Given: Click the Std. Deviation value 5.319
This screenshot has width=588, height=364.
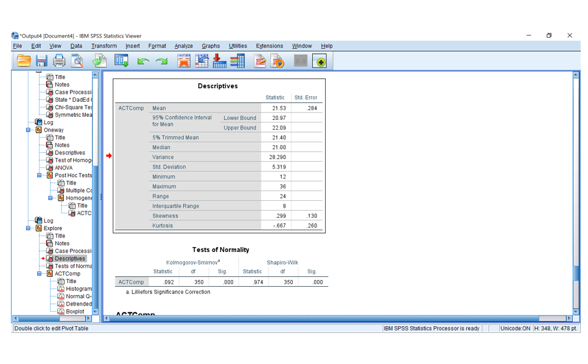Looking at the screenshot, I should pos(279,167).
